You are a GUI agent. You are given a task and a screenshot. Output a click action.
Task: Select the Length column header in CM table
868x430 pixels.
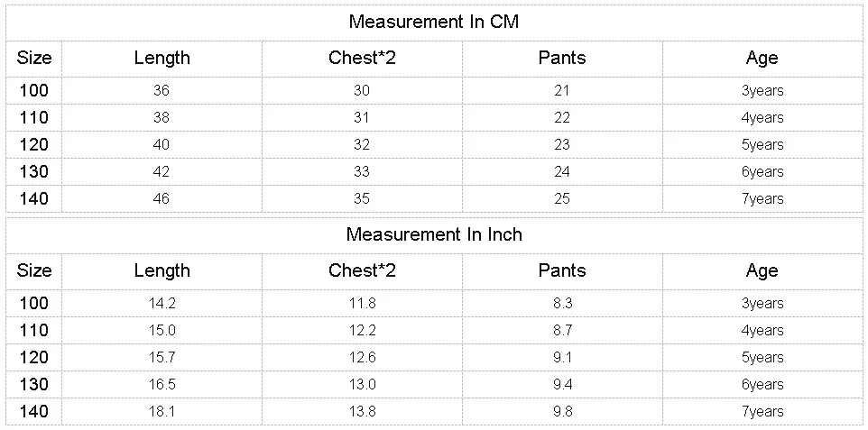click(x=162, y=58)
